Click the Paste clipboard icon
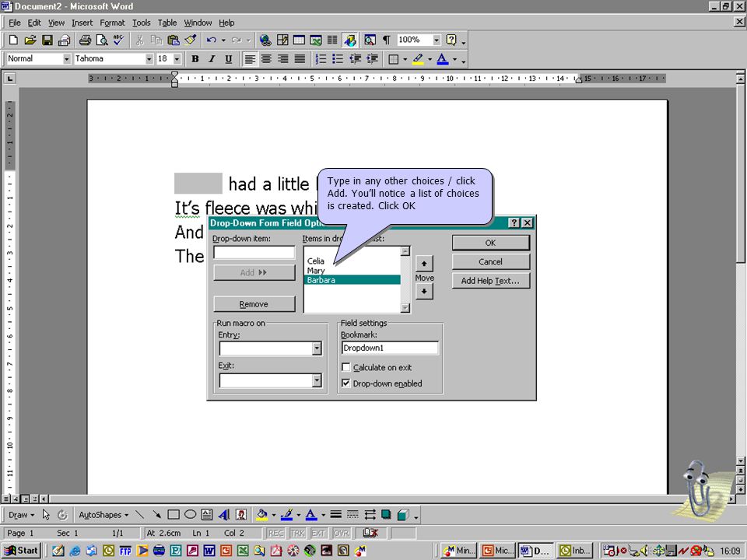This screenshot has width=747, height=560. [174, 40]
